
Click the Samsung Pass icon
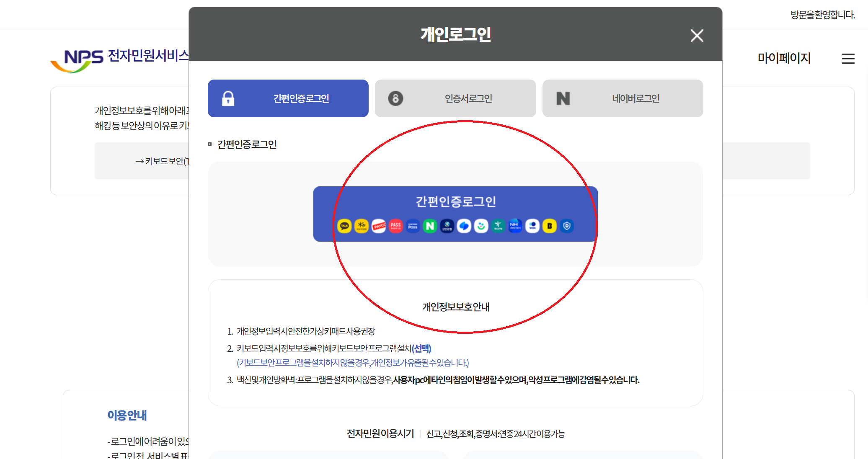point(413,226)
